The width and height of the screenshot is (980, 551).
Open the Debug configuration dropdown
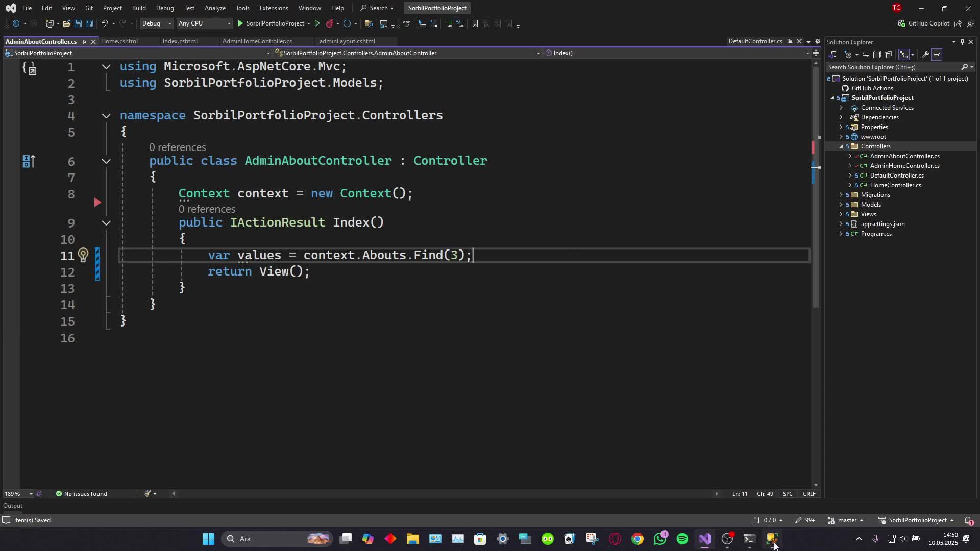(156, 23)
